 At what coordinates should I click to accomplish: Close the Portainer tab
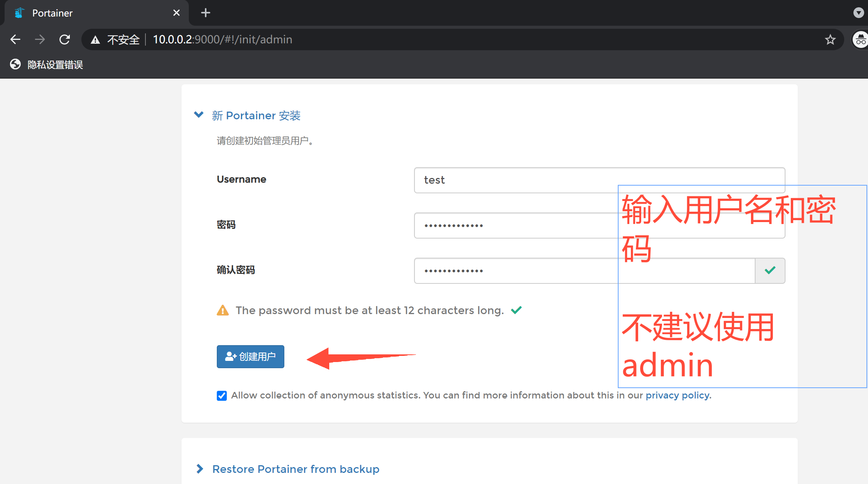click(x=177, y=13)
